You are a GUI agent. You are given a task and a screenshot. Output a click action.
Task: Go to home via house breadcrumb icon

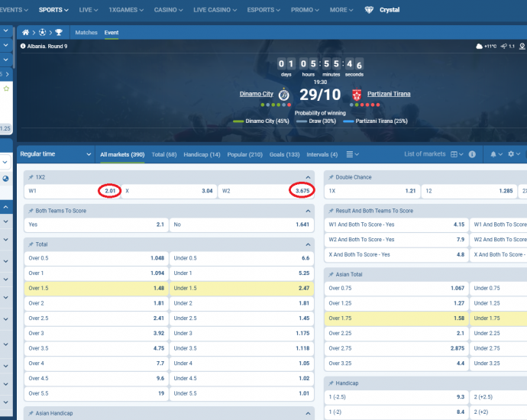tap(25, 32)
